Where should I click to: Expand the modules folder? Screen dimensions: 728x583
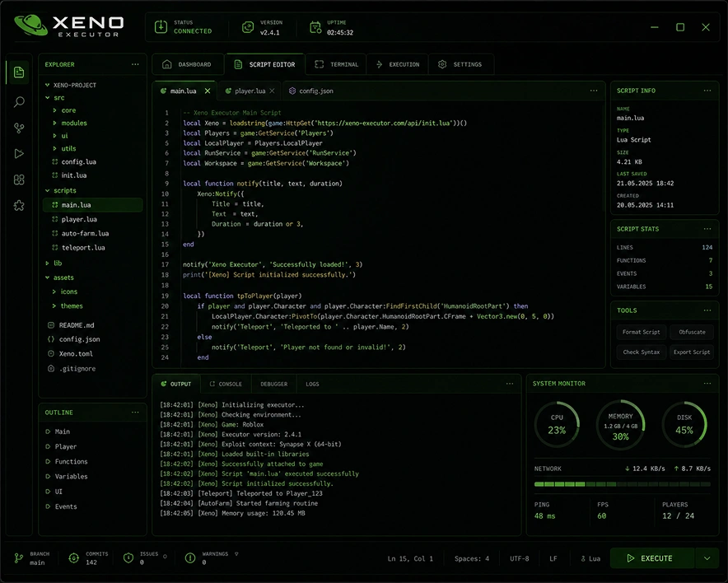[x=55, y=123]
